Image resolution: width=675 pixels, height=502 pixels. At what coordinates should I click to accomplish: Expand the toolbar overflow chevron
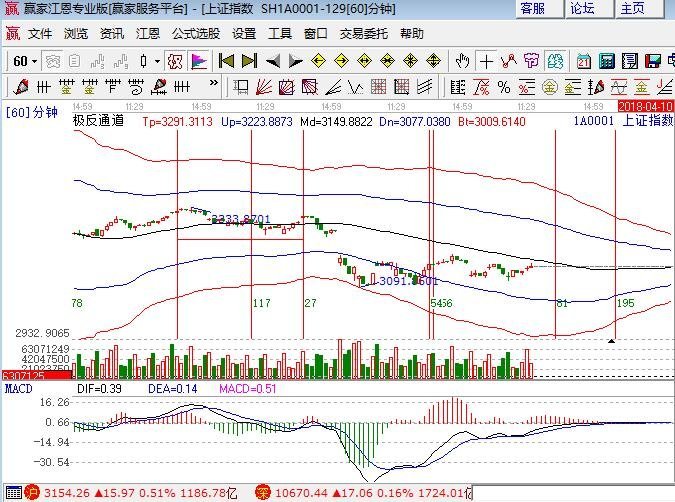pos(213,83)
